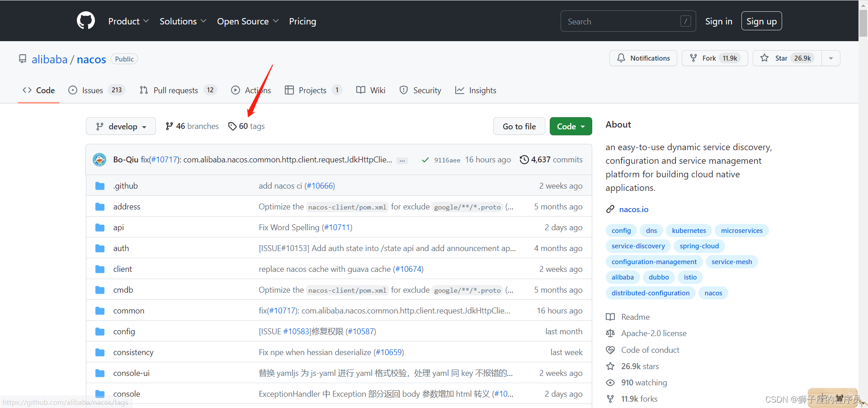Expand commit message ellipsis button
The width and height of the screenshot is (868, 408).
402,161
